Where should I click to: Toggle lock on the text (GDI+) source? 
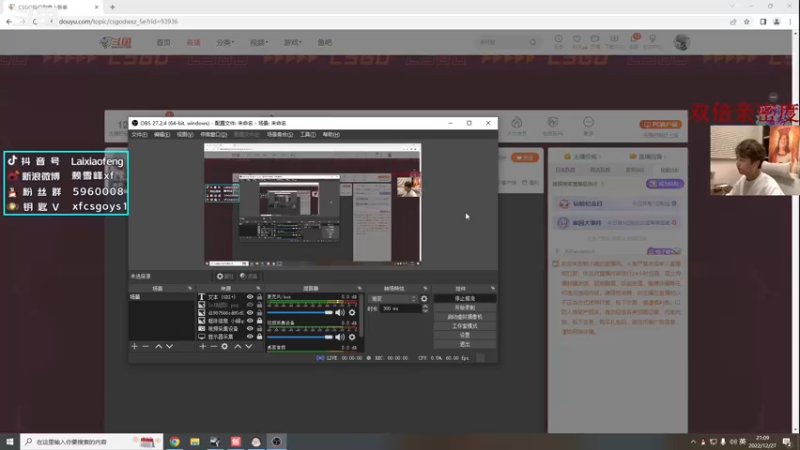259,296
